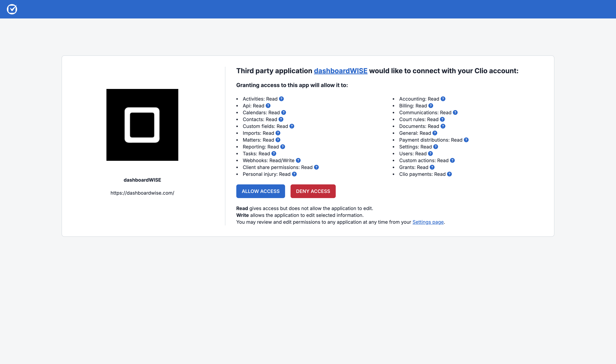
Task: Click help icon beside Calendars: Read
Action: point(284,113)
